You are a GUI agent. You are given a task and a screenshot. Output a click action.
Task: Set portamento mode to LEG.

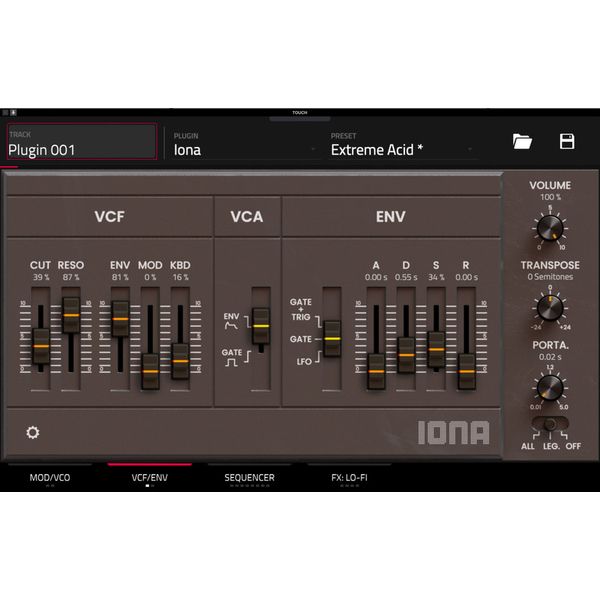tap(551, 446)
